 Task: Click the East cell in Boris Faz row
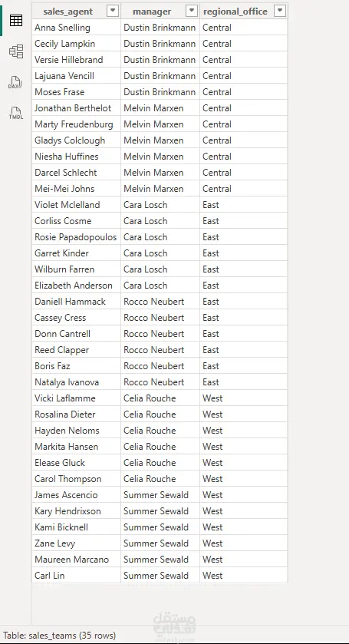click(x=244, y=366)
